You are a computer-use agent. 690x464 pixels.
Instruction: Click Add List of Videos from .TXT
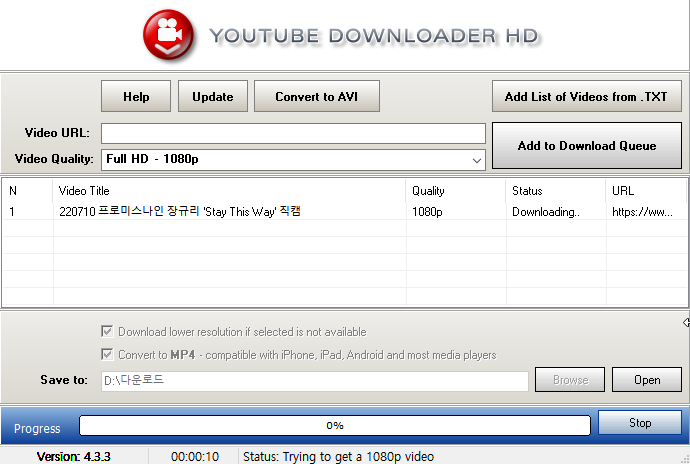(x=587, y=96)
